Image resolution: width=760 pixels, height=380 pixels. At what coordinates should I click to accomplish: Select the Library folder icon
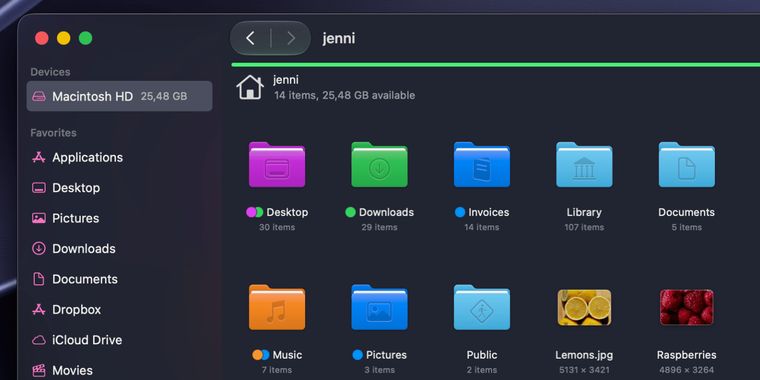[x=584, y=165]
